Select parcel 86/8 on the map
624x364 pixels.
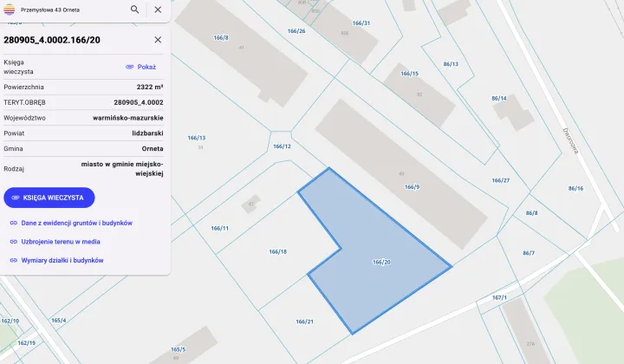pyautogui.click(x=531, y=213)
